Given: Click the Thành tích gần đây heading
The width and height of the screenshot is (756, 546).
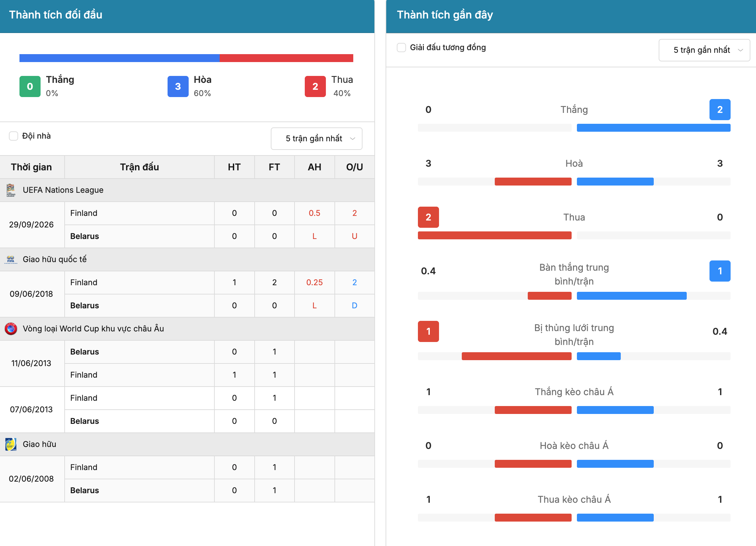Looking at the screenshot, I should 445,15.
